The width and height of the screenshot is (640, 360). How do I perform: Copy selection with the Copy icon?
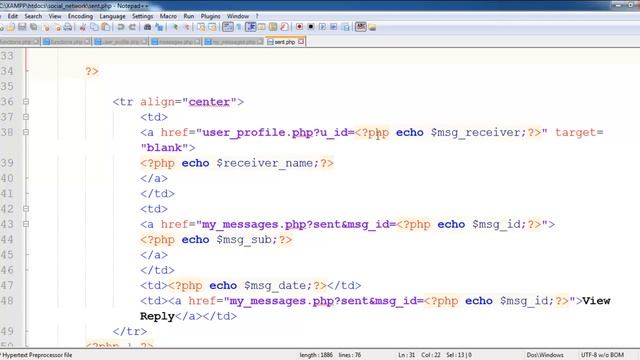(94, 27)
